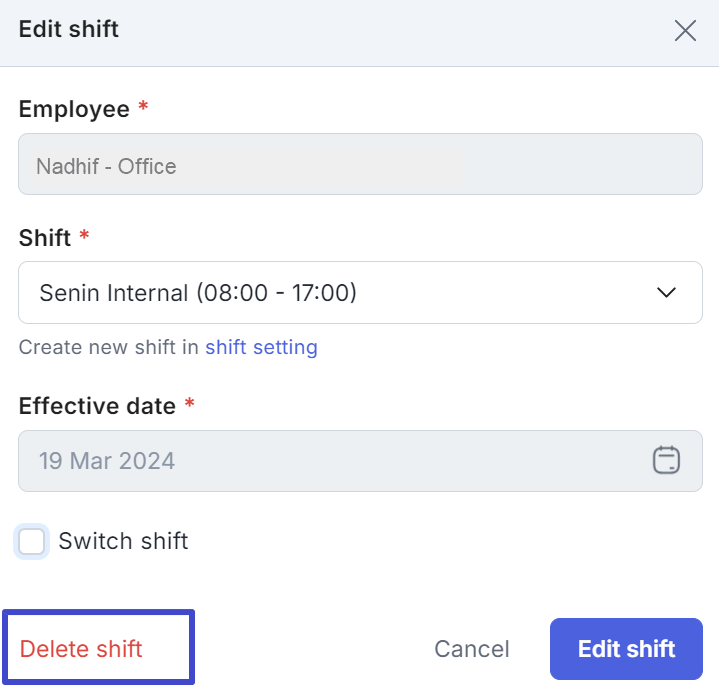Select the Senin Internal (08:00 - 17:00) combo box
Viewport: 719px width, 698px height.
[x=360, y=293]
